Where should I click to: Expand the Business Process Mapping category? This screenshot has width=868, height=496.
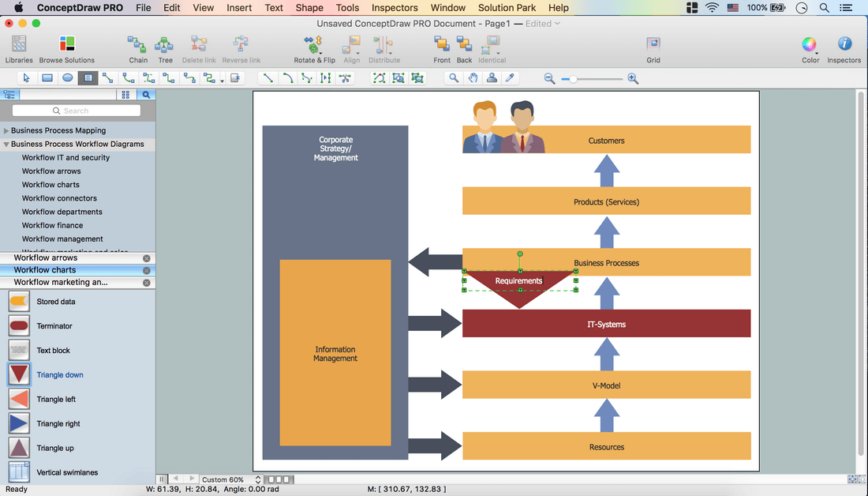tap(6, 131)
